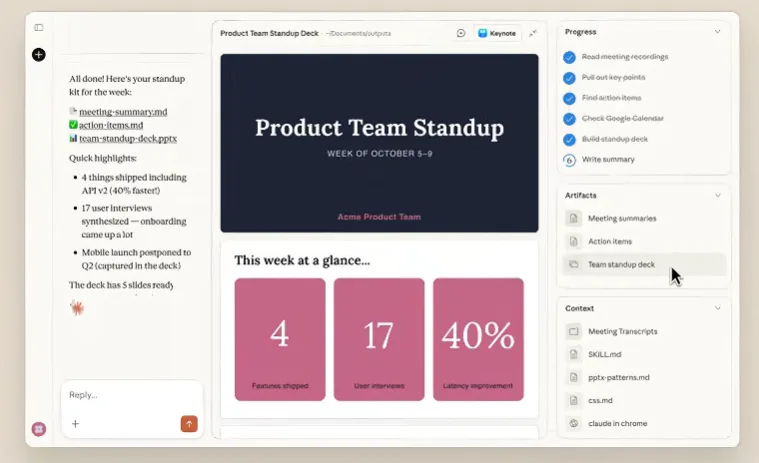Toggle the Find action items checkmark
The width and height of the screenshot is (759, 463).
click(x=570, y=98)
